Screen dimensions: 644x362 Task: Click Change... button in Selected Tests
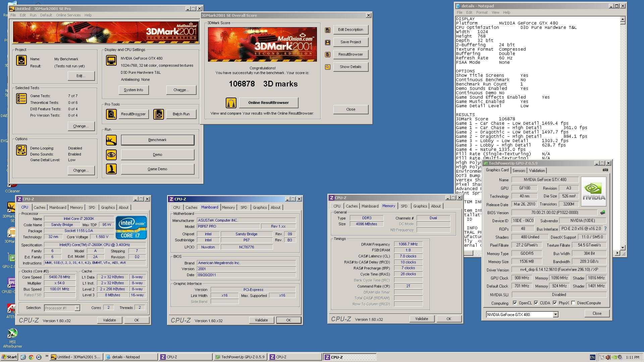click(81, 126)
